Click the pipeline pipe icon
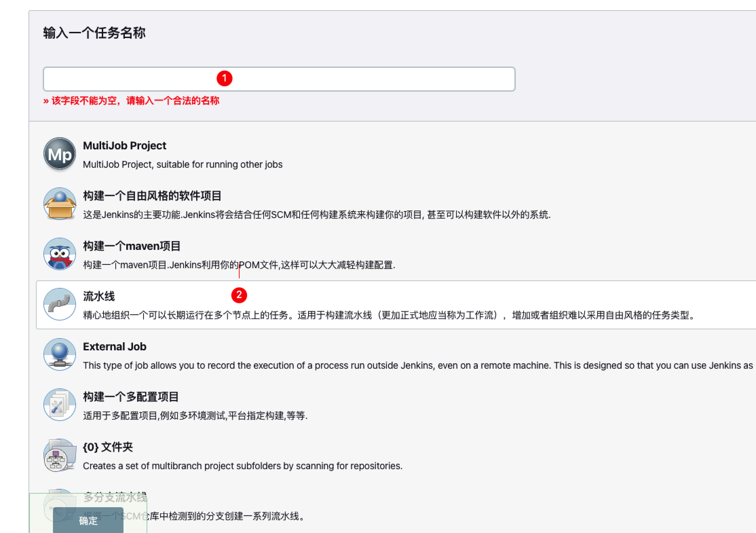This screenshot has width=756, height=533. point(60,304)
